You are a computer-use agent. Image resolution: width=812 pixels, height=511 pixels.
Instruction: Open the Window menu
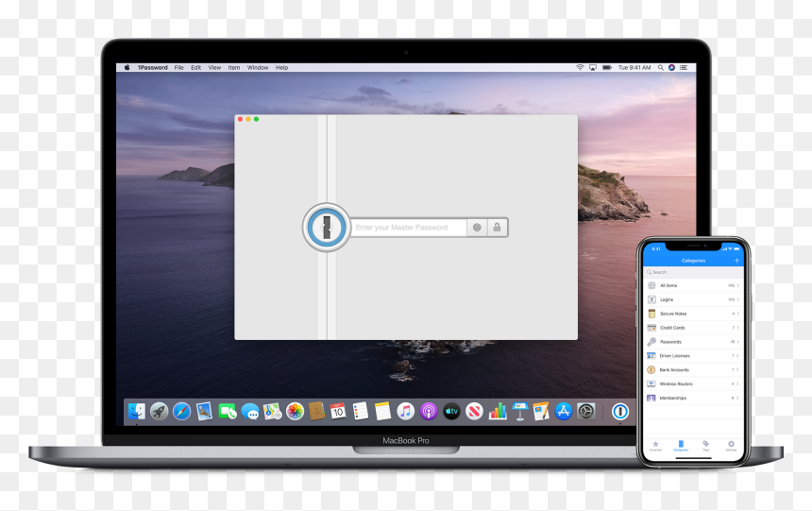tap(258, 67)
